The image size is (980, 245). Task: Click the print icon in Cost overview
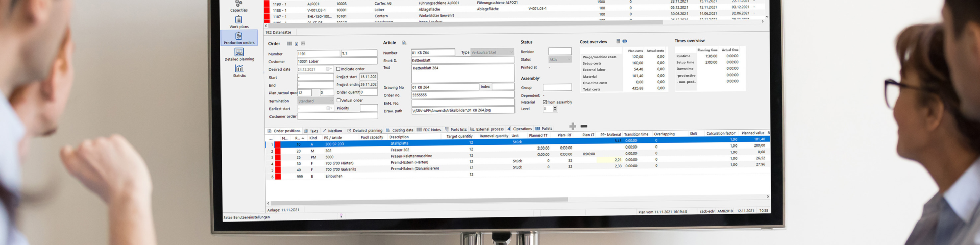[625, 41]
